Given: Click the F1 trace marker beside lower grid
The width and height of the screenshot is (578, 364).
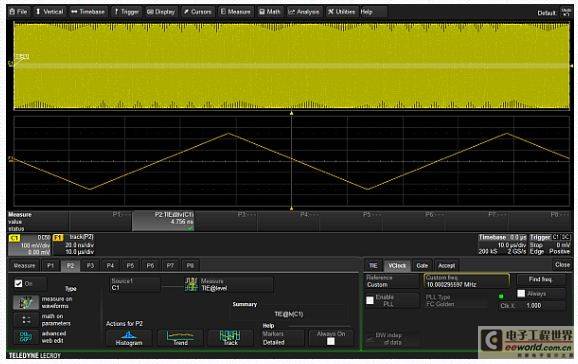Looking at the screenshot, I should (x=11, y=159).
